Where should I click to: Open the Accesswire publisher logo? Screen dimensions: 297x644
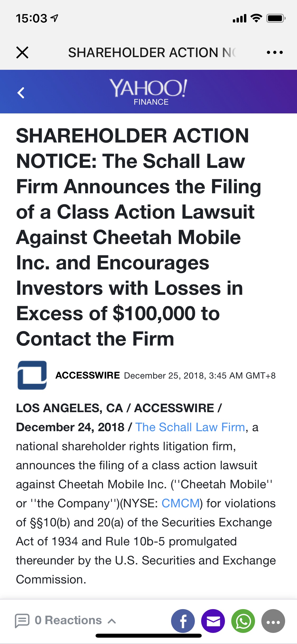coord(32,375)
